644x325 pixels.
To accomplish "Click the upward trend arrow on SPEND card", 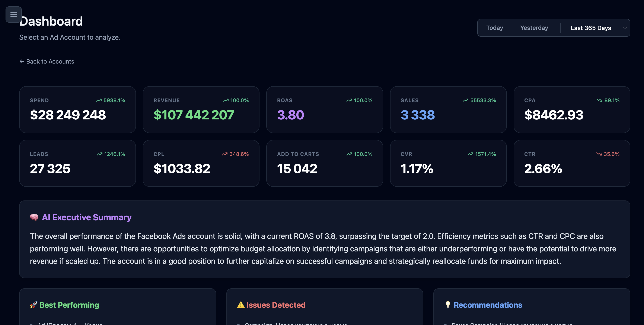I will coord(99,100).
